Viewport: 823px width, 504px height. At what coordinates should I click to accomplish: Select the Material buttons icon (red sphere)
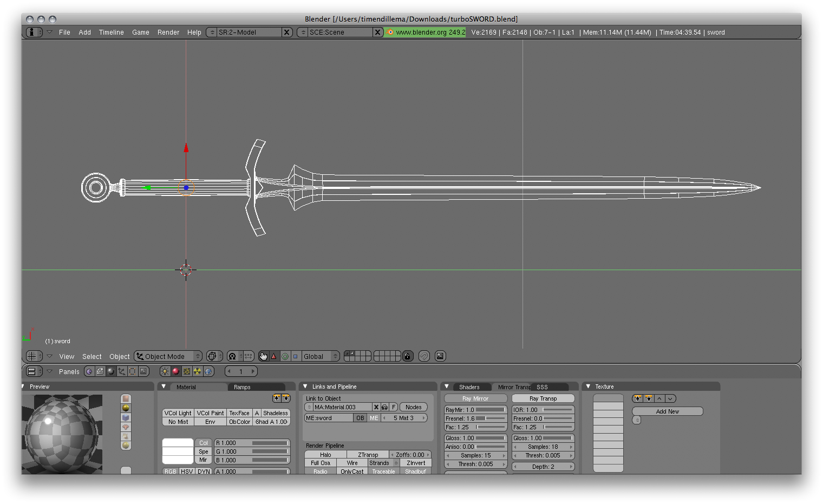(175, 371)
